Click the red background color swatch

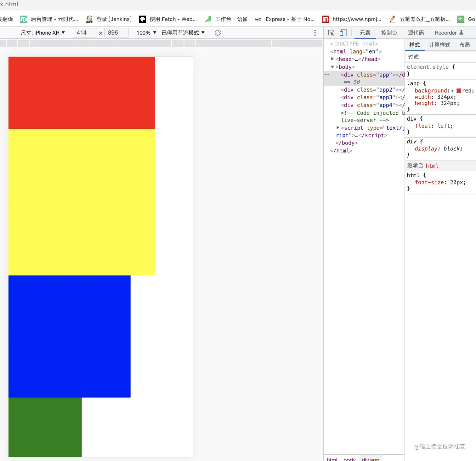coord(459,91)
